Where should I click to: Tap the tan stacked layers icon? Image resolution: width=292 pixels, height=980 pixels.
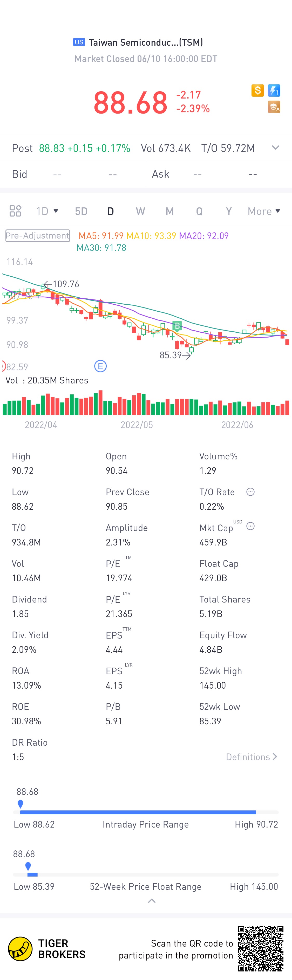point(274,107)
